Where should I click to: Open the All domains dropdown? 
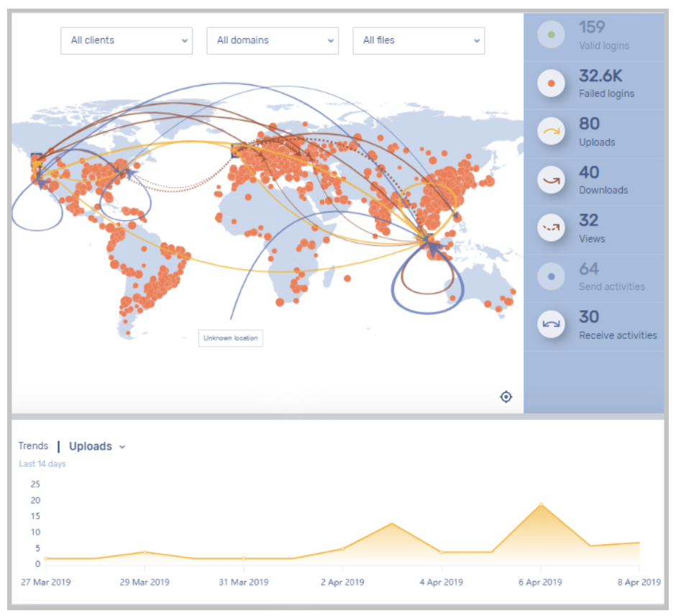[x=273, y=40]
